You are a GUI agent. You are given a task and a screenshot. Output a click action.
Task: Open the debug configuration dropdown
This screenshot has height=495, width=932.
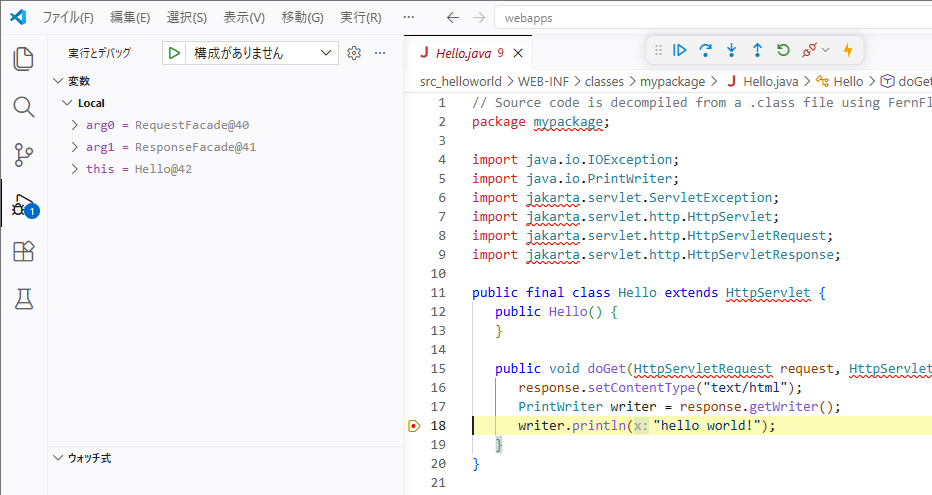tap(262, 53)
